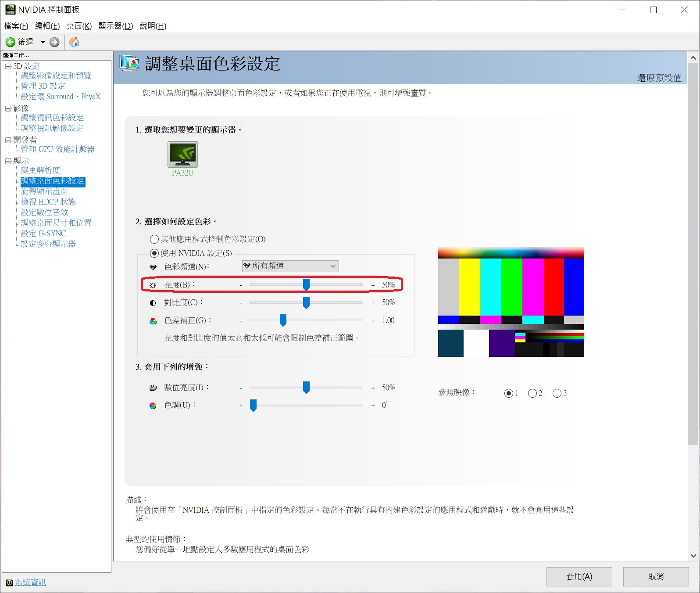700x593 pixels.
Task: Click 還原預設值 restore defaults link
Action: 659,78
